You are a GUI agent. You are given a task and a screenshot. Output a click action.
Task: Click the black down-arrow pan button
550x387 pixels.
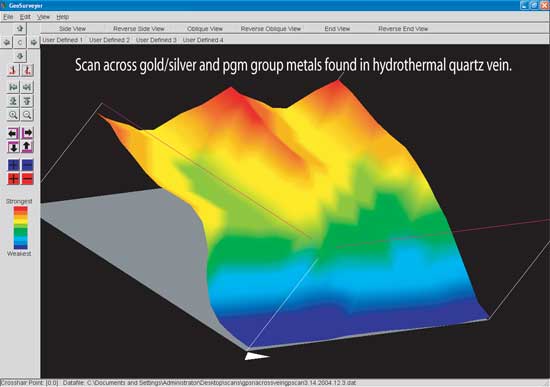(x=13, y=147)
